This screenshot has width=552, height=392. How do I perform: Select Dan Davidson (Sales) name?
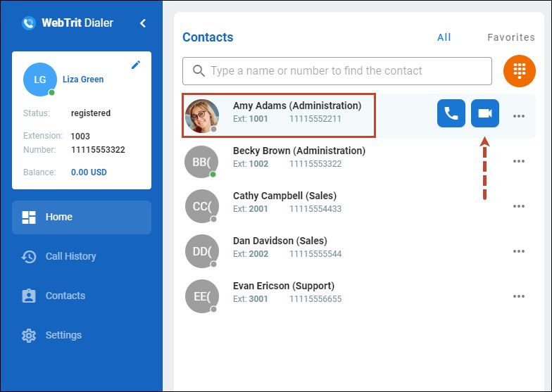280,241
